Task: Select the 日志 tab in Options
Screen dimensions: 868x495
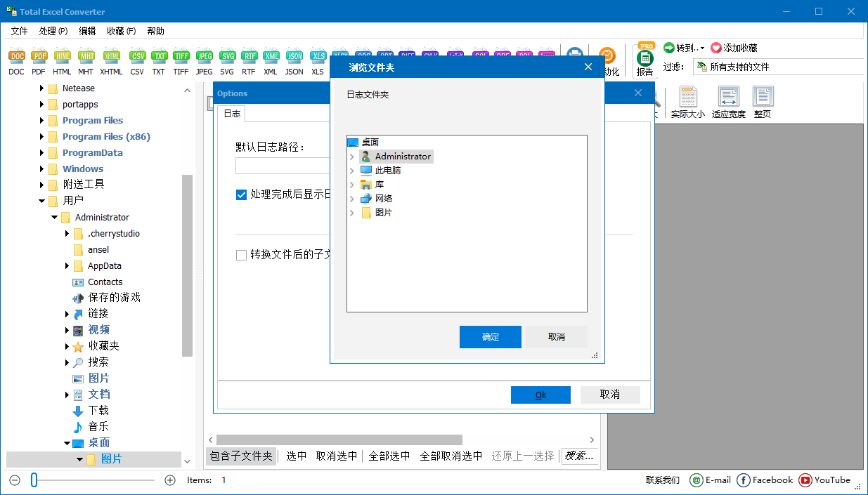Action: coord(232,113)
